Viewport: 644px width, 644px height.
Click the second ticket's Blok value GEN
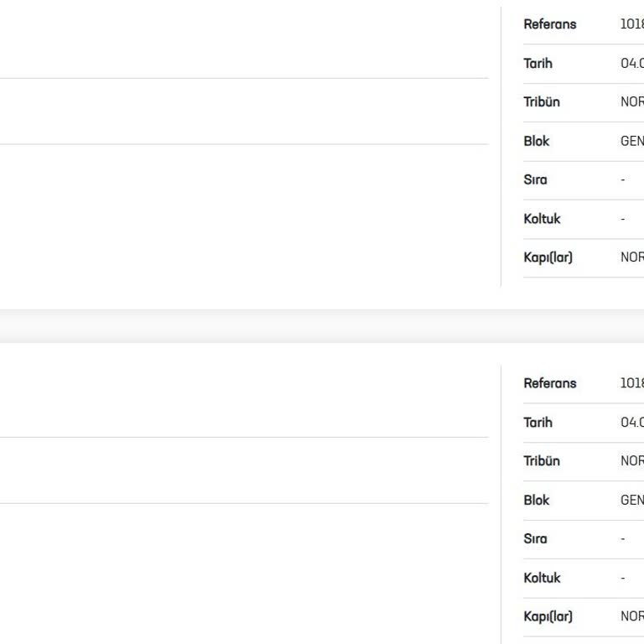(x=631, y=500)
